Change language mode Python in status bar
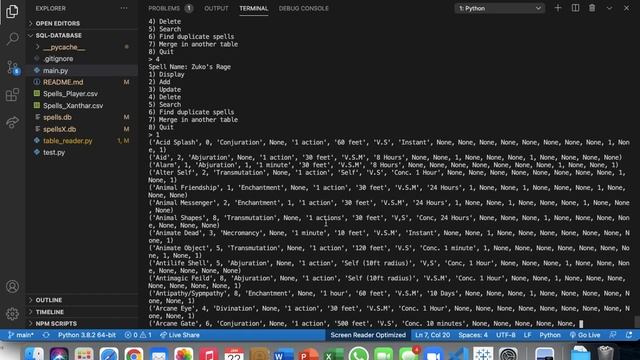The width and height of the screenshot is (640, 360). pos(550,335)
